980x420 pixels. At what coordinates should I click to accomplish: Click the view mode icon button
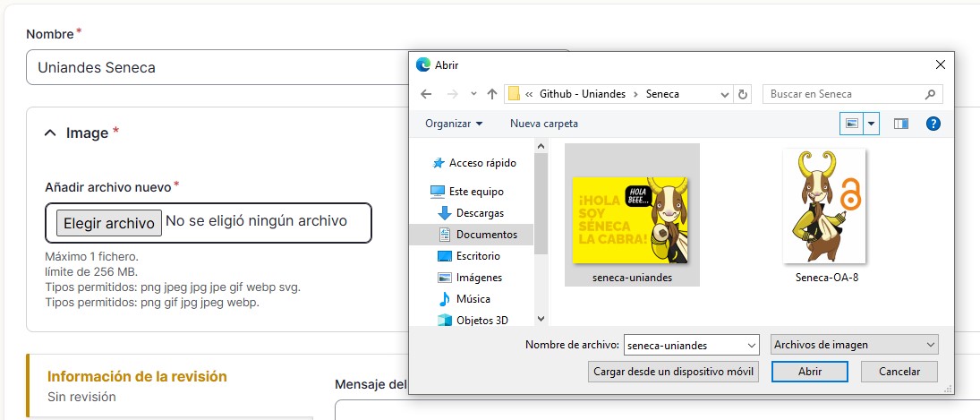[x=852, y=124]
